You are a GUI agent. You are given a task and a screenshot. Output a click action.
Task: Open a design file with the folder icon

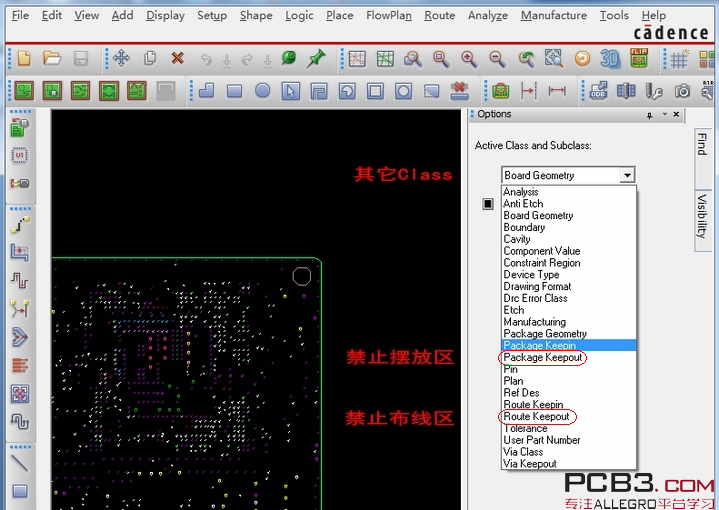pos(52,59)
